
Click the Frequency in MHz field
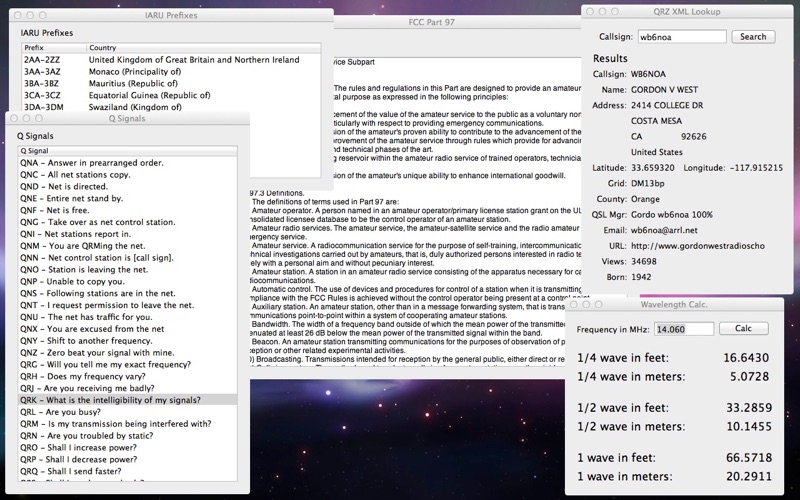(684, 329)
